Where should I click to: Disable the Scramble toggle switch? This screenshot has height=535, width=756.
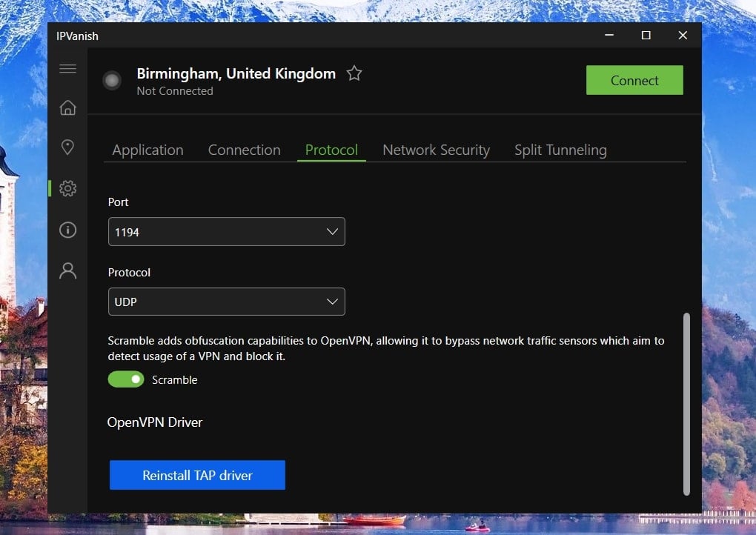[126, 379]
